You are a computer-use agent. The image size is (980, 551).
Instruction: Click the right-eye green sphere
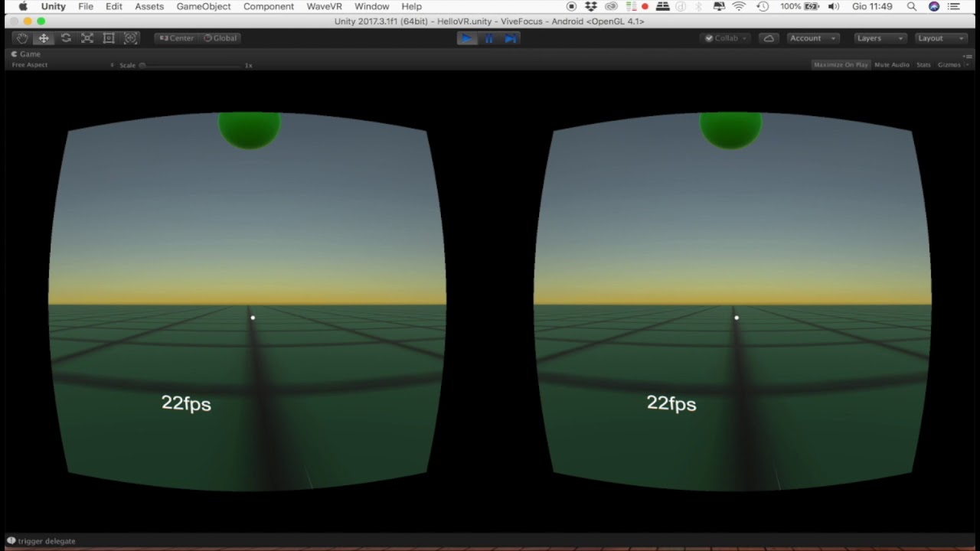click(x=731, y=130)
